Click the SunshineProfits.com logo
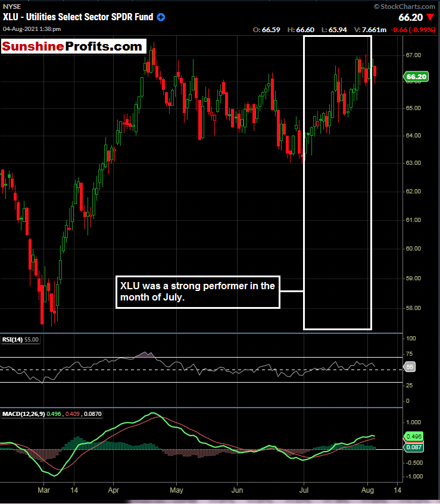This screenshot has width=440, height=504. tap(73, 46)
